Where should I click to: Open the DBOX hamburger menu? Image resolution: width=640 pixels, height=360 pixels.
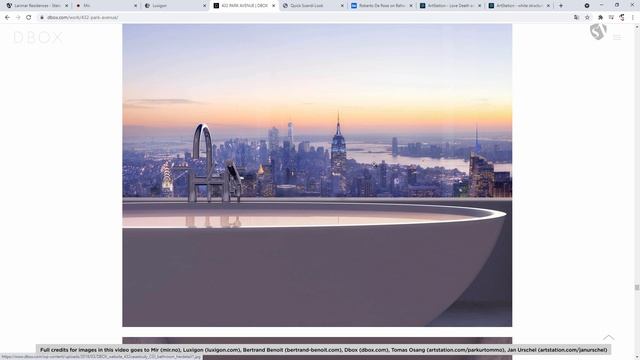click(x=617, y=38)
